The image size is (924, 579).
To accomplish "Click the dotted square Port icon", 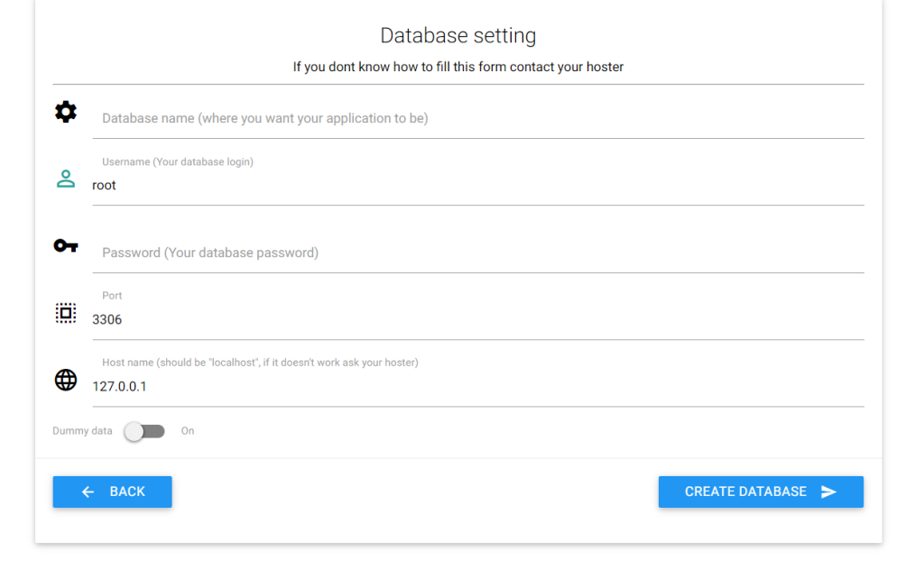I will (66, 313).
